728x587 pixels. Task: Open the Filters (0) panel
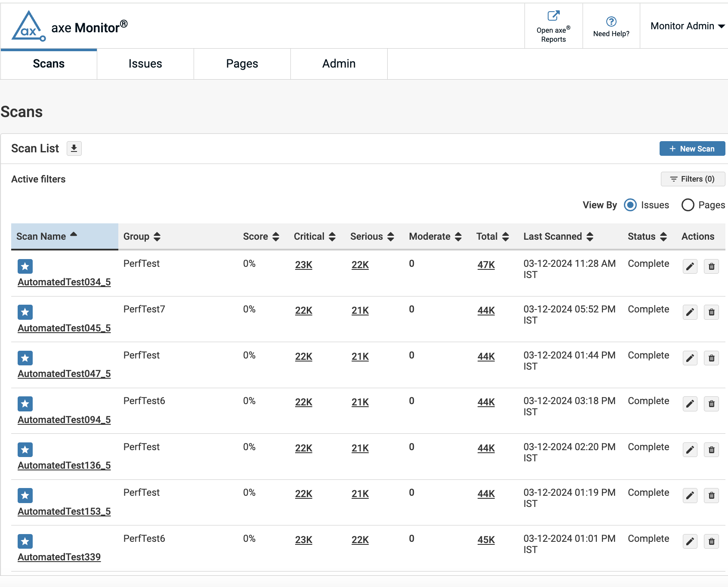coord(693,179)
